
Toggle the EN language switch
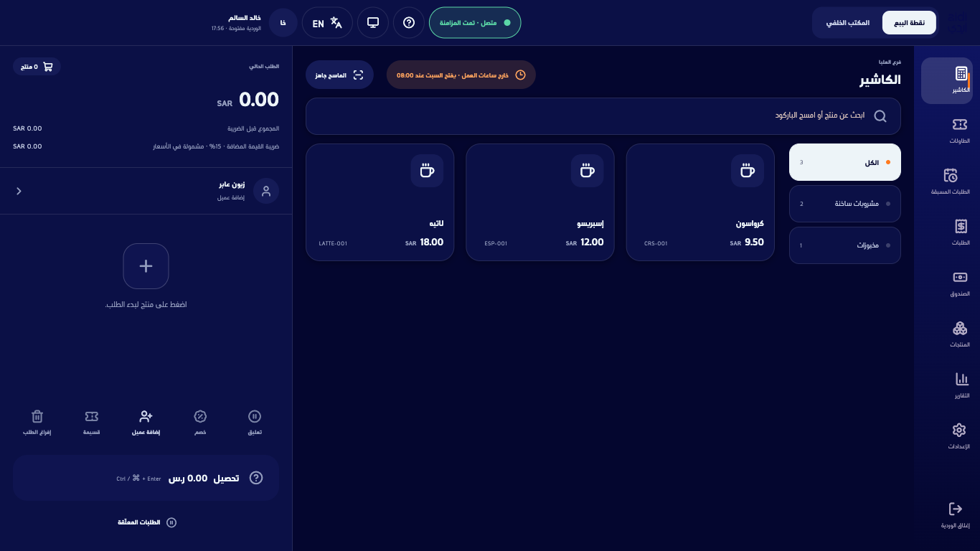(x=327, y=22)
